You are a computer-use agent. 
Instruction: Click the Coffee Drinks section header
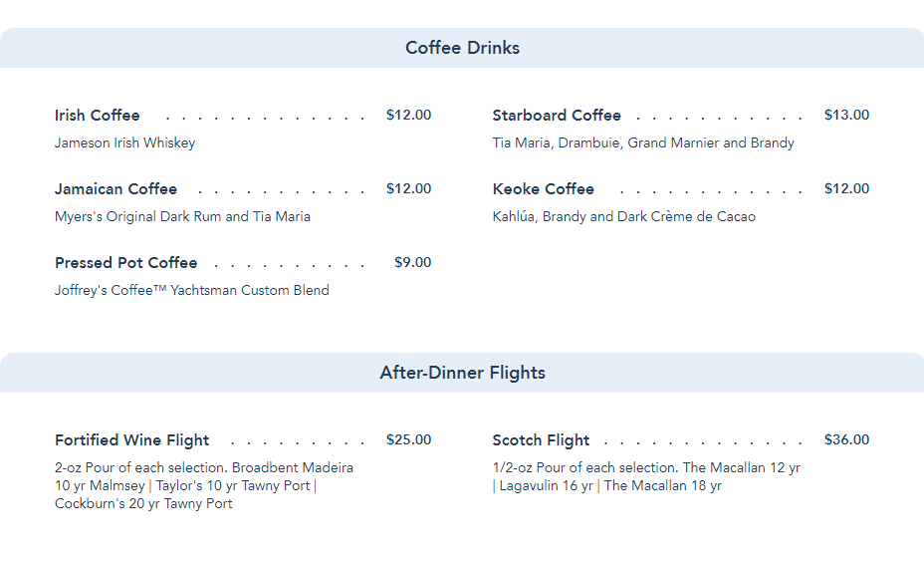pyautogui.click(x=462, y=48)
